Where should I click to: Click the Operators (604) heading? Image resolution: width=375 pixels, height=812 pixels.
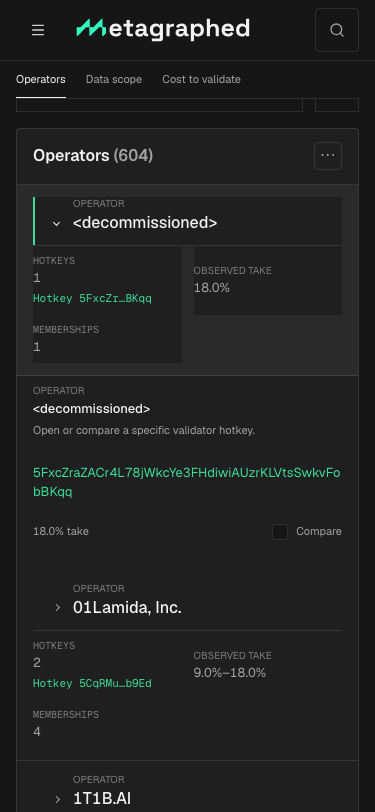93,155
